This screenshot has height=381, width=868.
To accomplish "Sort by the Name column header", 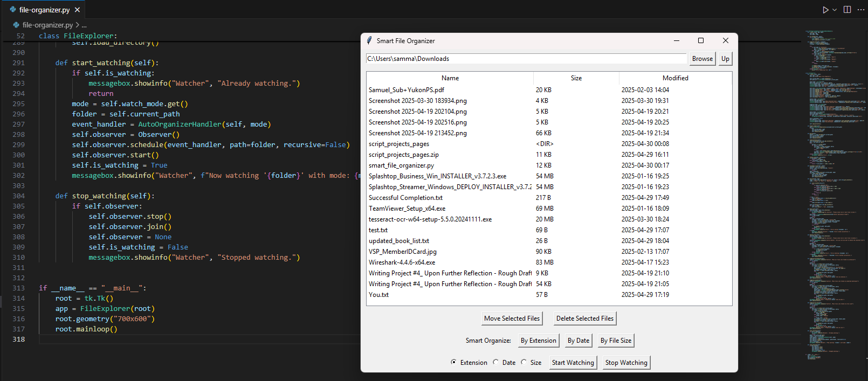I will click(450, 78).
